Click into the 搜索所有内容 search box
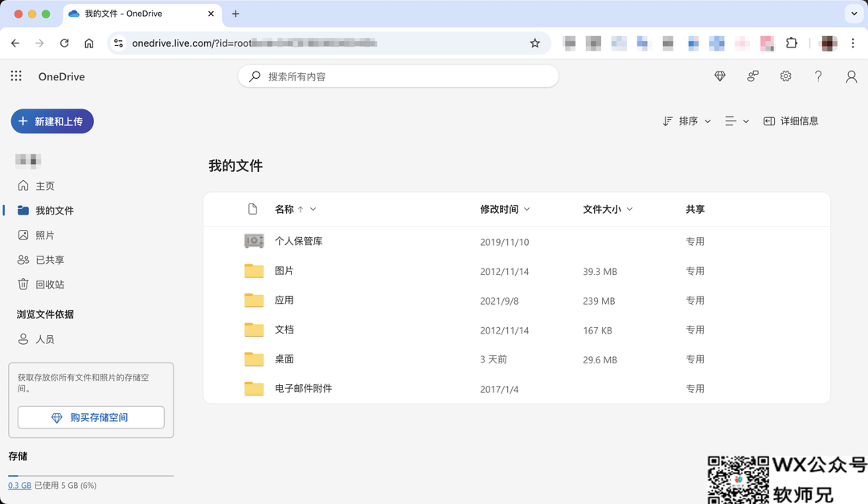 pyautogui.click(x=398, y=76)
